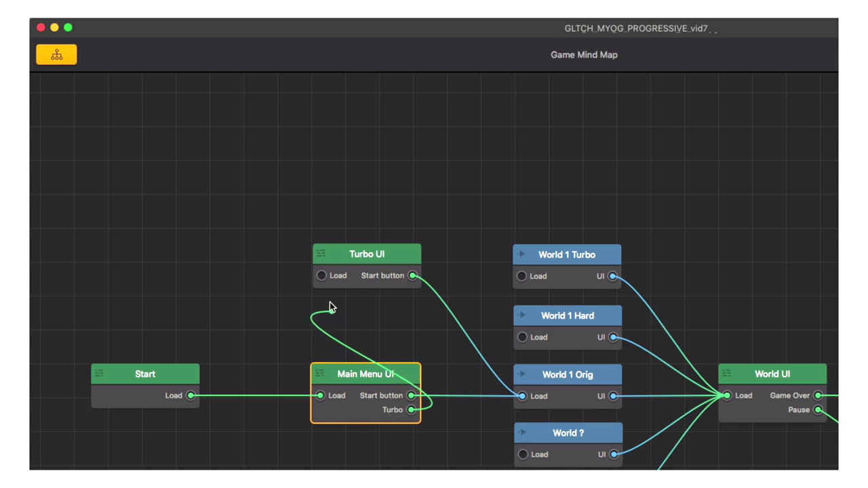Screen dimensions: 868x488
Task: Click the Main Menu UI node icon
Action: (319, 373)
